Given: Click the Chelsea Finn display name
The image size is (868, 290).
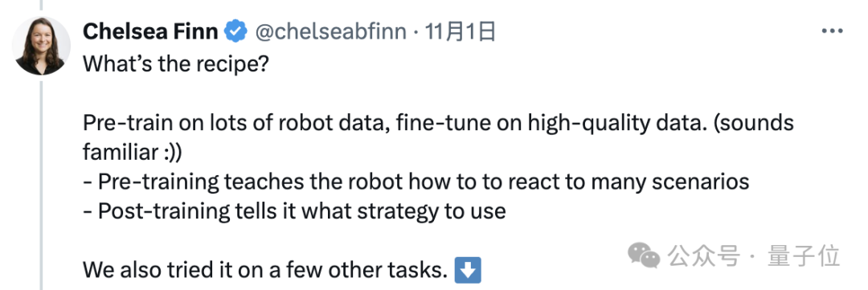Looking at the screenshot, I should (150, 32).
